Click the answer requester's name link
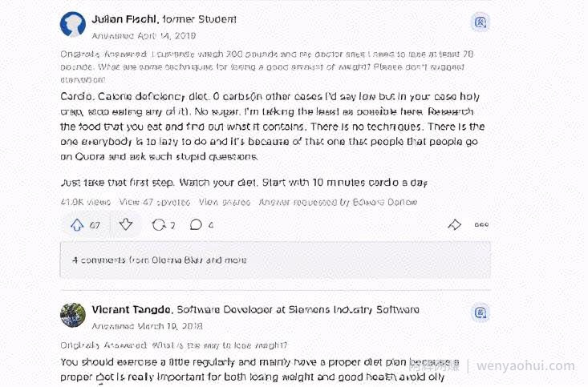This screenshot has height=387, width=588. pyautogui.click(x=385, y=202)
